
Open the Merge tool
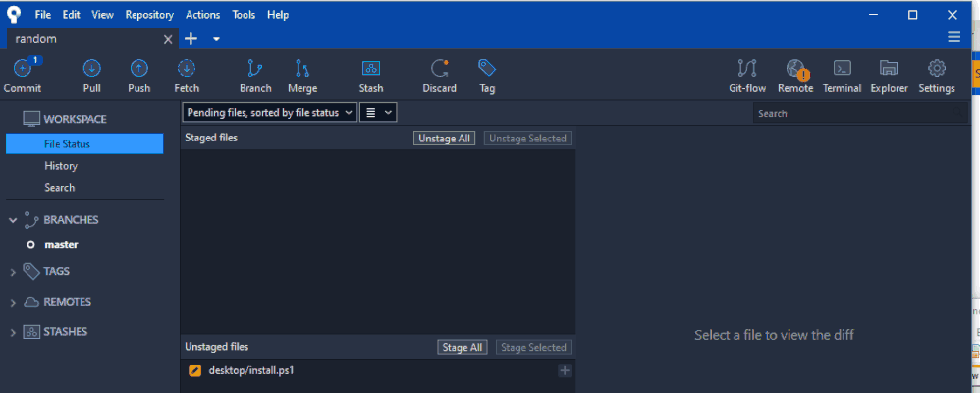tap(302, 75)
